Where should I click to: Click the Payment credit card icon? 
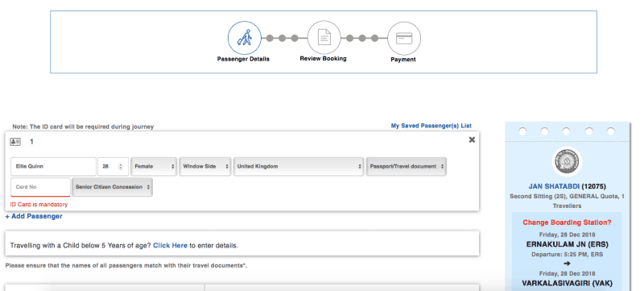pyautogui.click(x=404, y=38)
